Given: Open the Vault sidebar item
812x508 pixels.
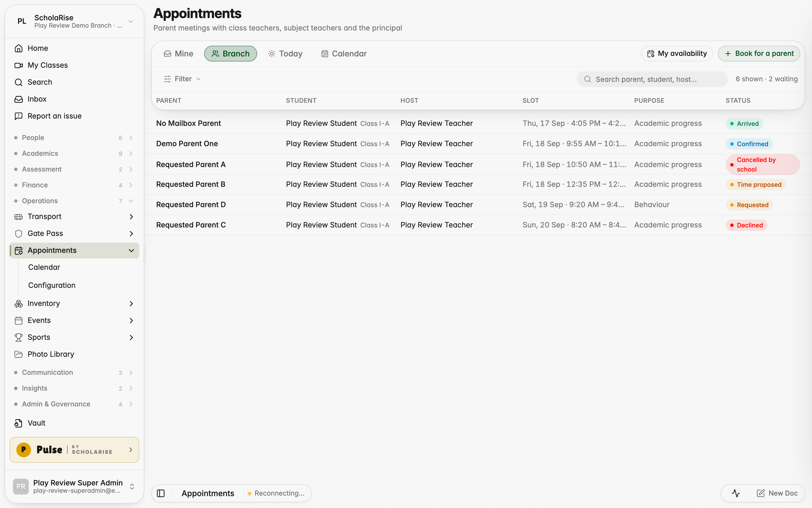Looking at the screenshot, I should 74,423.
